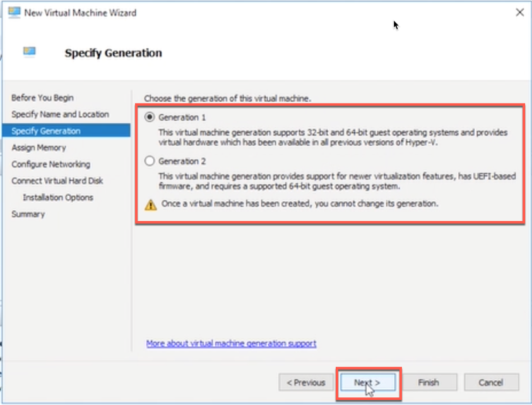Click the Next > button
The width and height of the screenshot is (532, 405).
pos(368,383)
